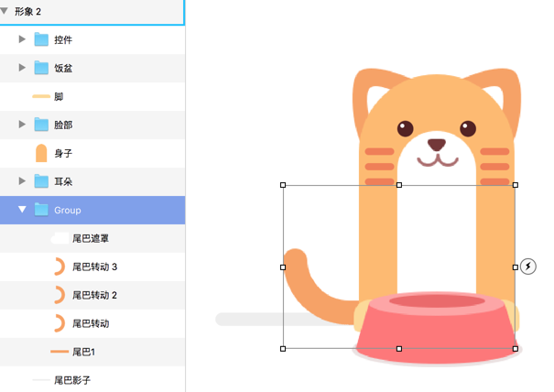The width and height of the screenshot is (554, 392).
Task: Expand the 饭盆 folder arrow
Action: pyautogui.click(x=22, y=68)
